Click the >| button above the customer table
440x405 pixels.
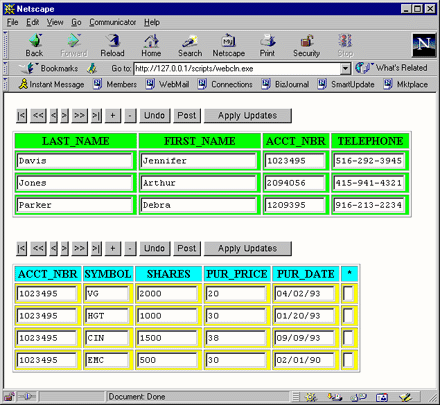tap(96, 116)
